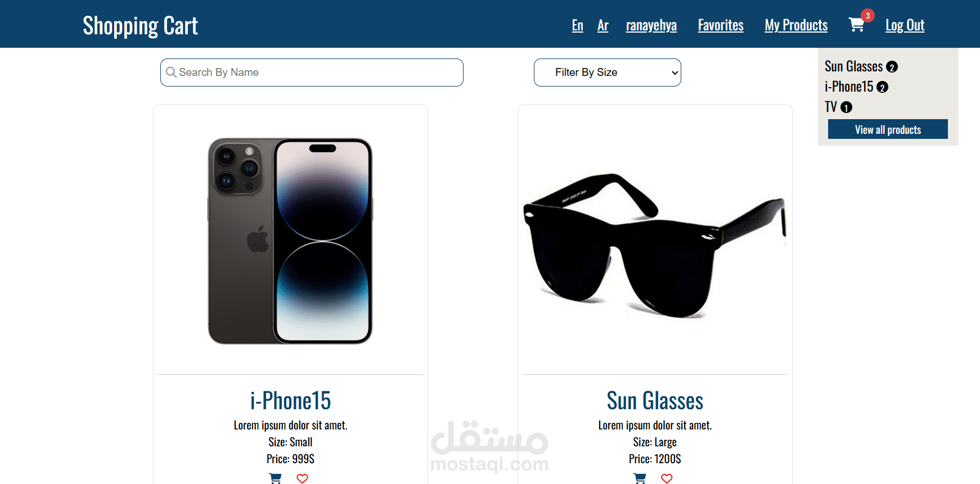The image size is (980, 484).
Task: Click the Log Out link
Action: click(905, 25)
